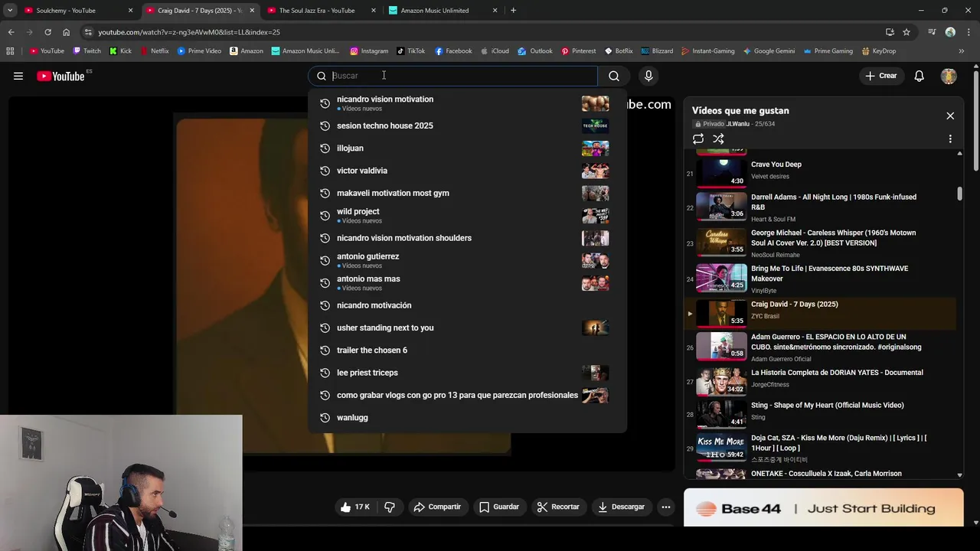Open the tab search dropdown arrow
Viewport: 980px width, 551px height.
pyautogui.click(x=9, y=11)
